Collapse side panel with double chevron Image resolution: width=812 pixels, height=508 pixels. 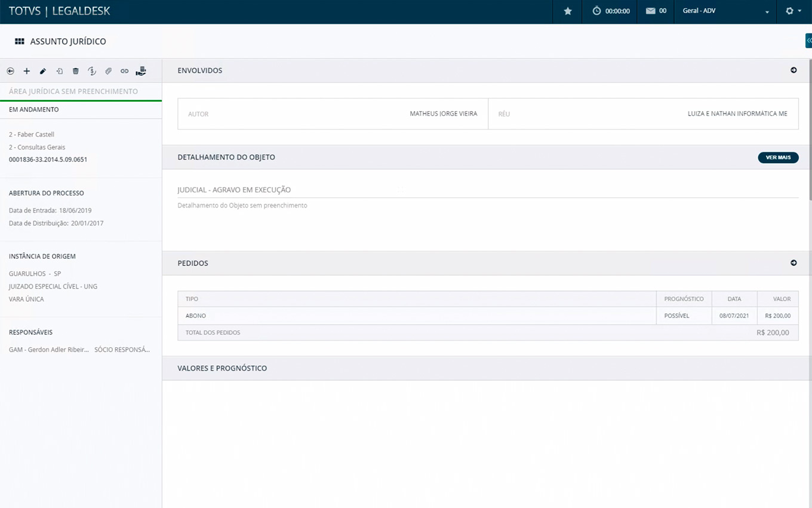point(808,41)
